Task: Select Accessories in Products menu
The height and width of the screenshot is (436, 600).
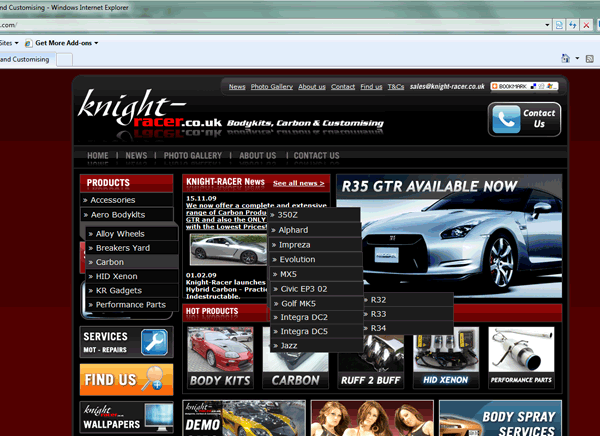Action: tap(127, 200)
